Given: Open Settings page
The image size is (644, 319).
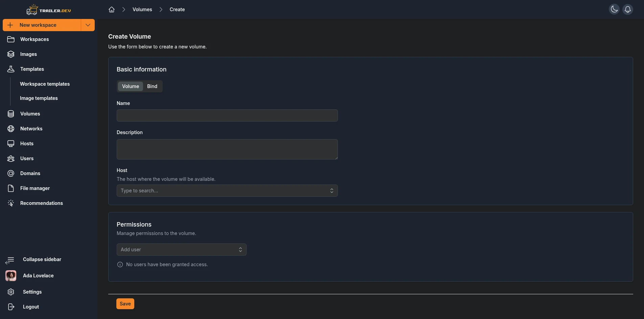Looking at the screenshot, I should (x=32, y=292).
